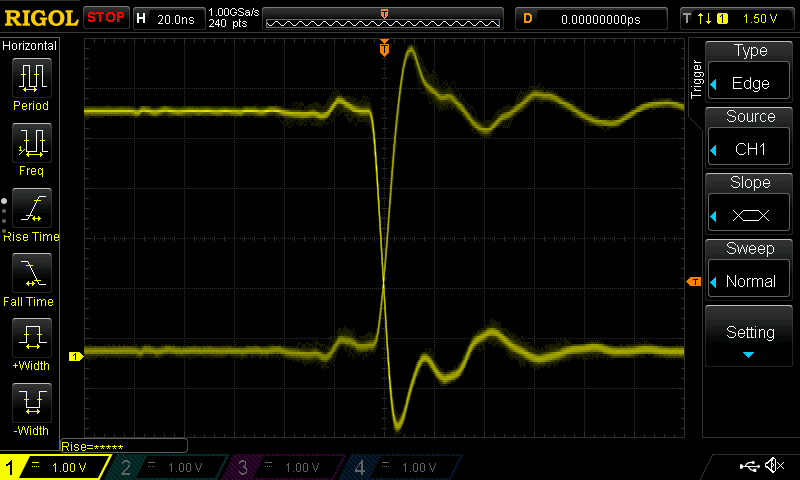Enable channel 4 at the bottom

pyautogui.click(x=401, y=467)
